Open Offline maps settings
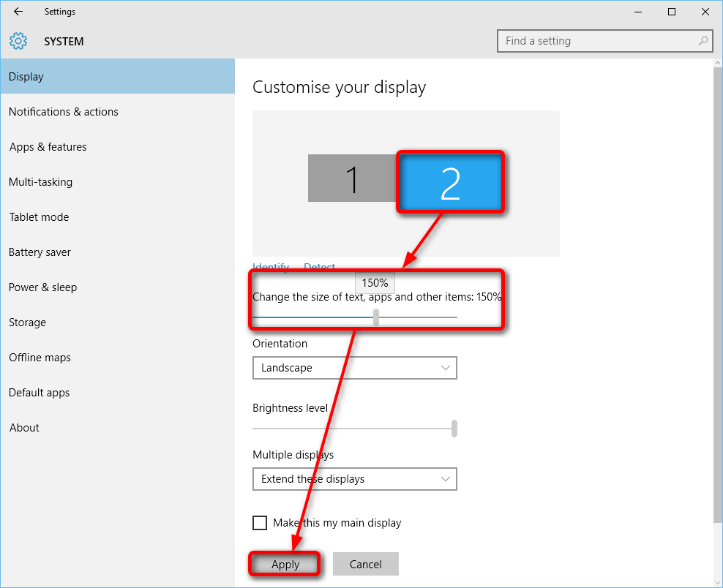 (118, 358)
